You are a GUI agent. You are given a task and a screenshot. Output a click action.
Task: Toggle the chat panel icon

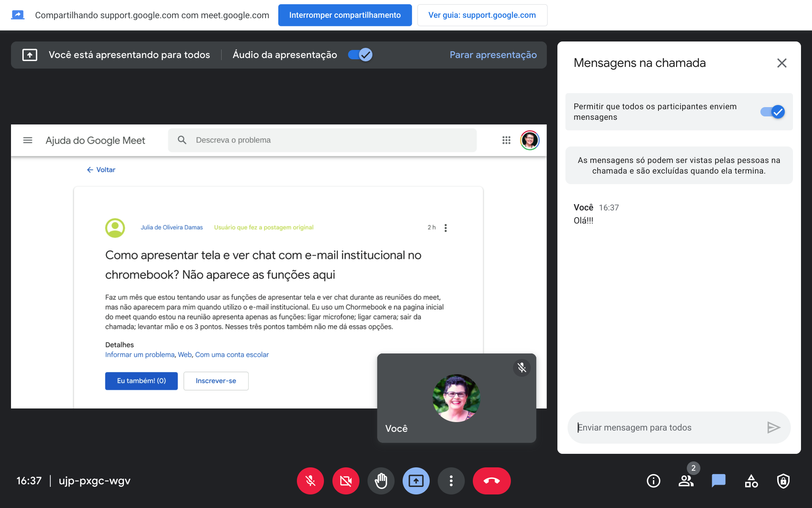coord(719,481)
